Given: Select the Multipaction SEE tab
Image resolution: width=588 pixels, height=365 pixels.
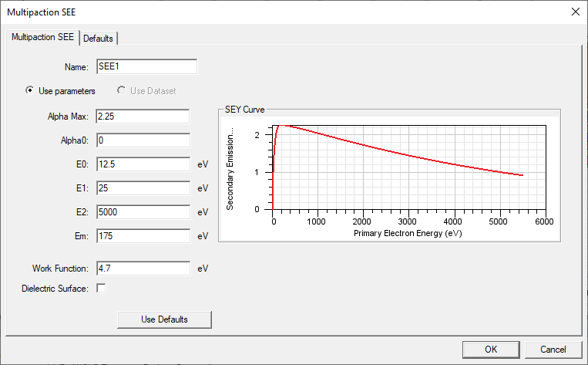Looking at the screenshot, I should 42,37.
